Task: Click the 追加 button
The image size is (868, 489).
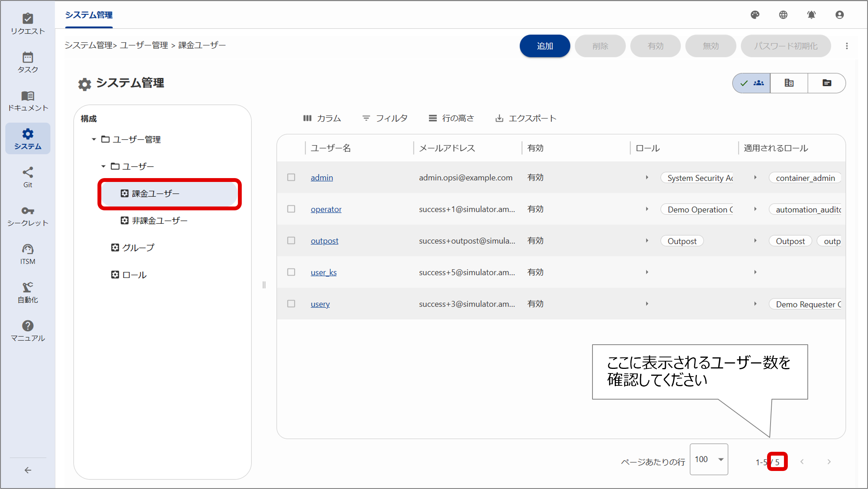Action: coord(545,46)
